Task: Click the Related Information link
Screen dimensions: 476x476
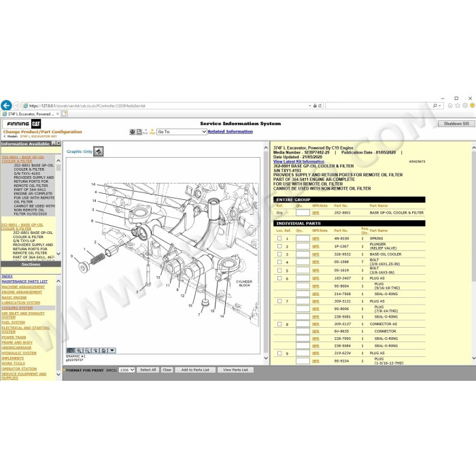Action: pos(230,131)
